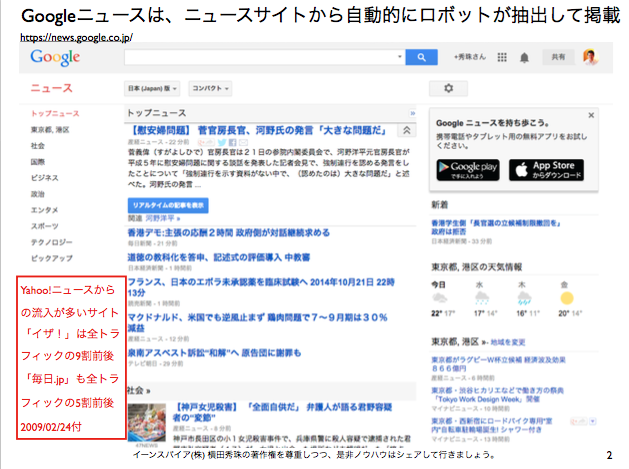Open the 道徳の教科化 headline
Viewport: 629px width, 469px height.
219,258
